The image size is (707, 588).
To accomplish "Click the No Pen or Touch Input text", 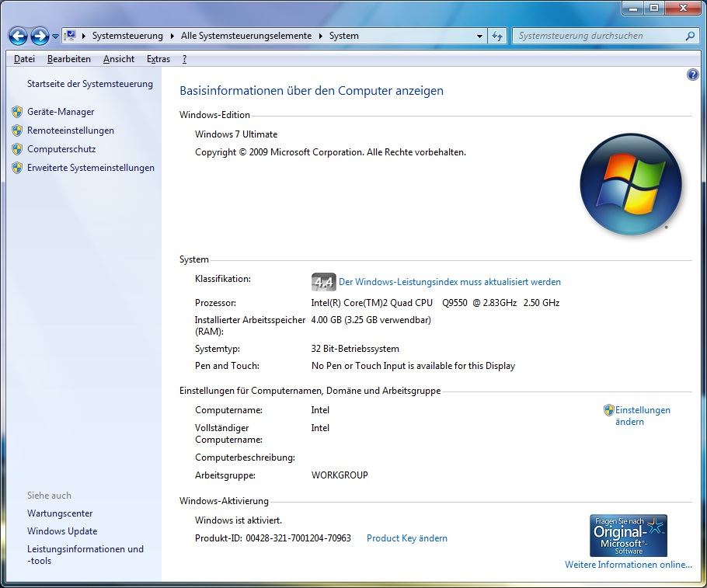I will click(413, 366).
